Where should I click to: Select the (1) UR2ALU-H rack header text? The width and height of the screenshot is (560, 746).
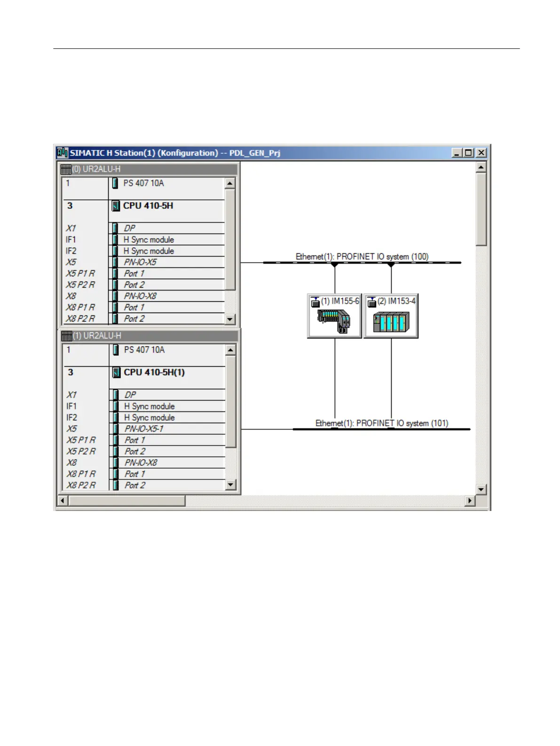point(97,336)
